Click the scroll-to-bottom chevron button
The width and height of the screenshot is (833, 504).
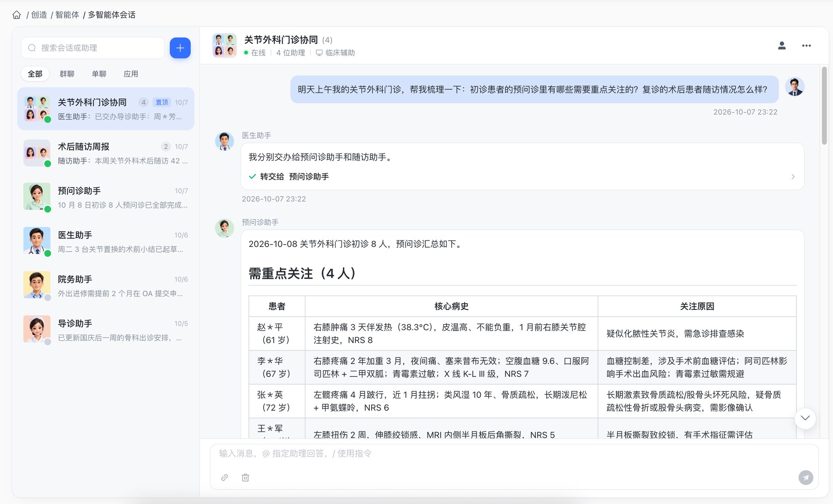tap(805, 418)
